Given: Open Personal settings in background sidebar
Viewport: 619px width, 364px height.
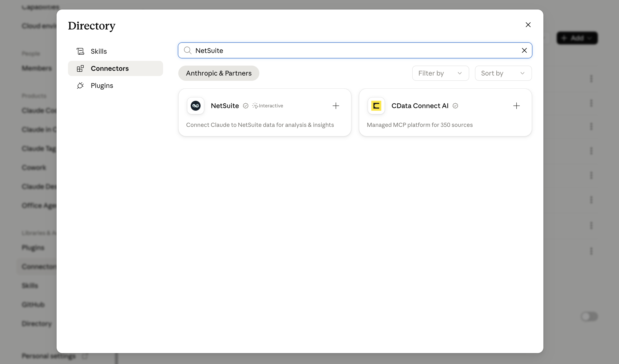Looking at the screenshot, I should [48, 356].
